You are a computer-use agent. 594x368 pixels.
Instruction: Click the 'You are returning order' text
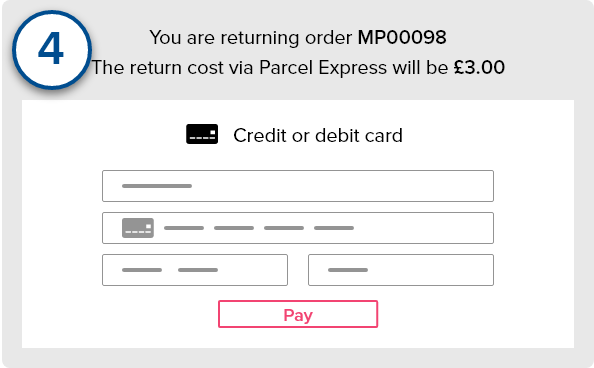tap(251, 37)
